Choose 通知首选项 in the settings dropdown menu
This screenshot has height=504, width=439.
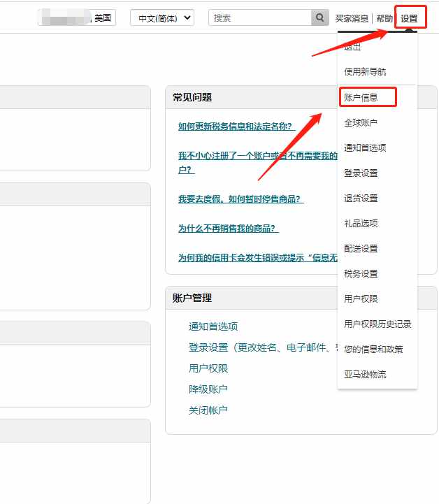(365, 148)
